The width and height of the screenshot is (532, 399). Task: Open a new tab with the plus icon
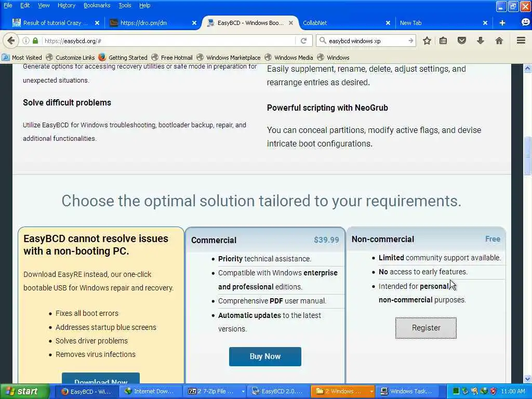point(502,23)
